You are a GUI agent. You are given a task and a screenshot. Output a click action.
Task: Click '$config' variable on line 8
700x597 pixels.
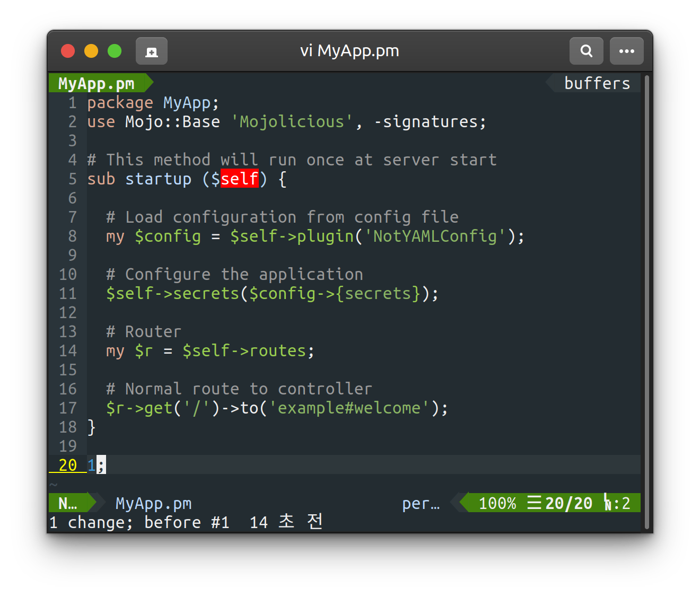[x=168, y=236]
